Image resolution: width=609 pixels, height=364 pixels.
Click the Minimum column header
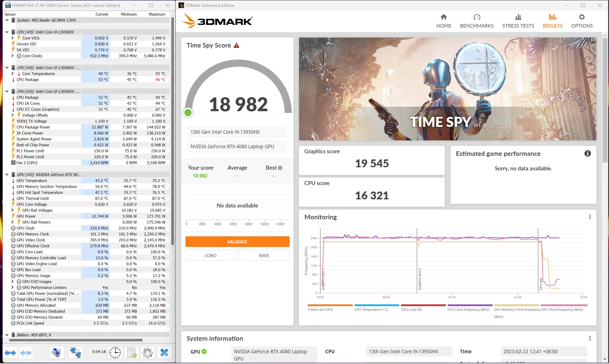click(x=124, y=14)
